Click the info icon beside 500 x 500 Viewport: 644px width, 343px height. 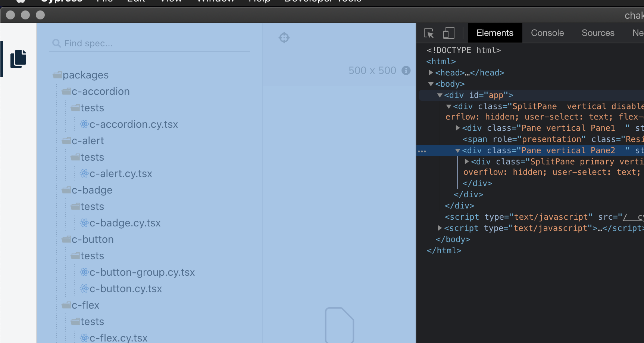pos(406,70)
